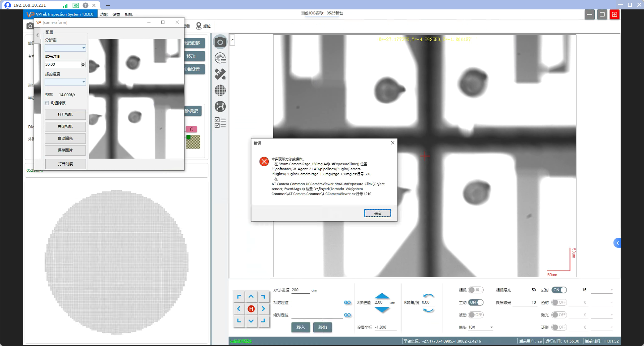Click GO for 绝对定位 absolute positioning

[x=347, y=315]
